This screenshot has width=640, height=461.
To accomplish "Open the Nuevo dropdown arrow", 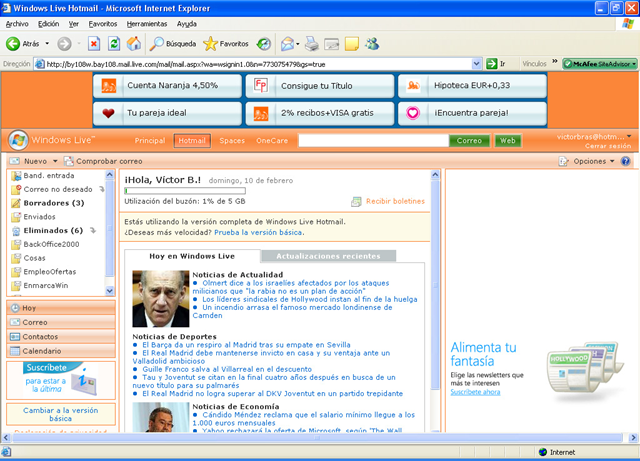I will [x=55, y=161].
